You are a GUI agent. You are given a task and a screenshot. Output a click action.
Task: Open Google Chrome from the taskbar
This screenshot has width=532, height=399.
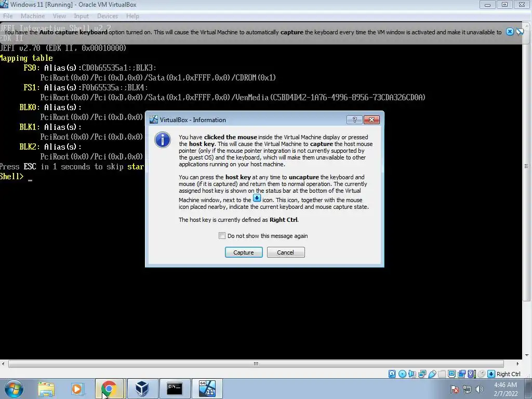109,389
